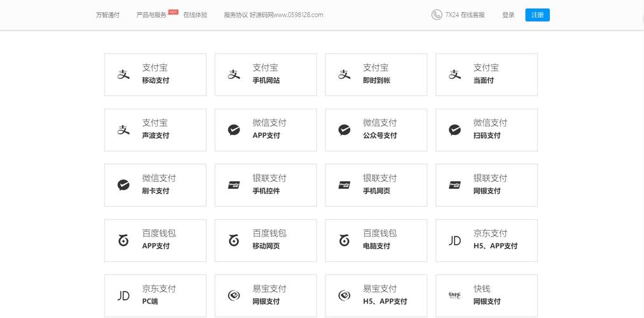Click the WeChat Pay icon beside 刷卡支付
This screenshot has width=644, height=318.
(123, 185)
